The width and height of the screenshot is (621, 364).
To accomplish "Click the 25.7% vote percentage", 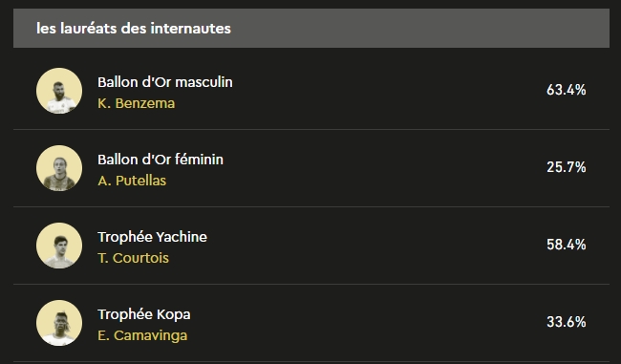I will (566, 167).
